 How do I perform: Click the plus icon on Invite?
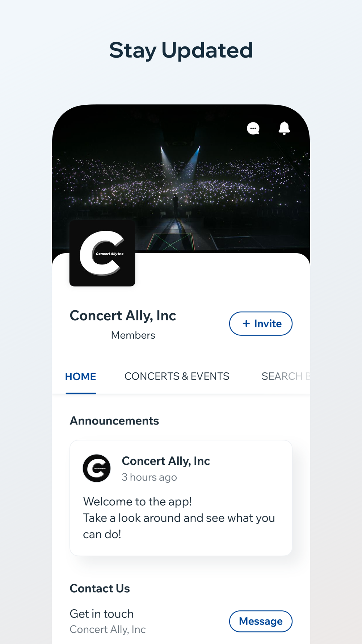(246, 323)
